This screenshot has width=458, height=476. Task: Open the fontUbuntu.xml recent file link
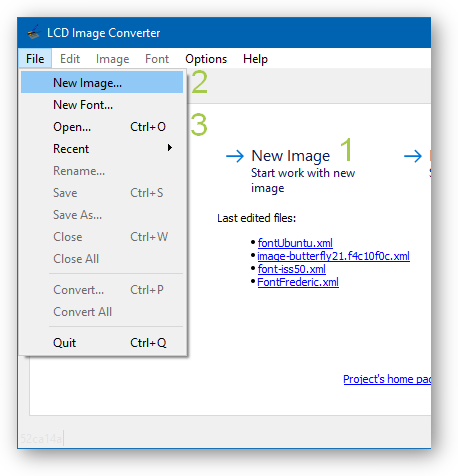point(295,243)
